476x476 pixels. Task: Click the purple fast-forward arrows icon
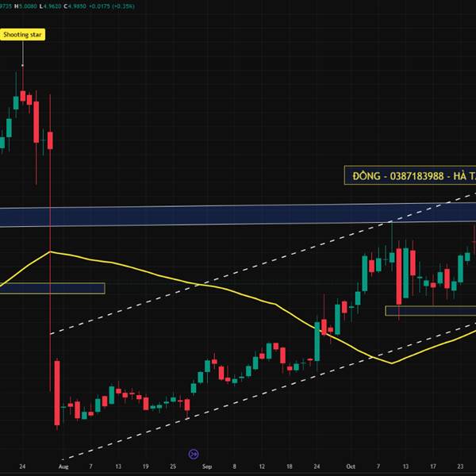pos(194,454)
